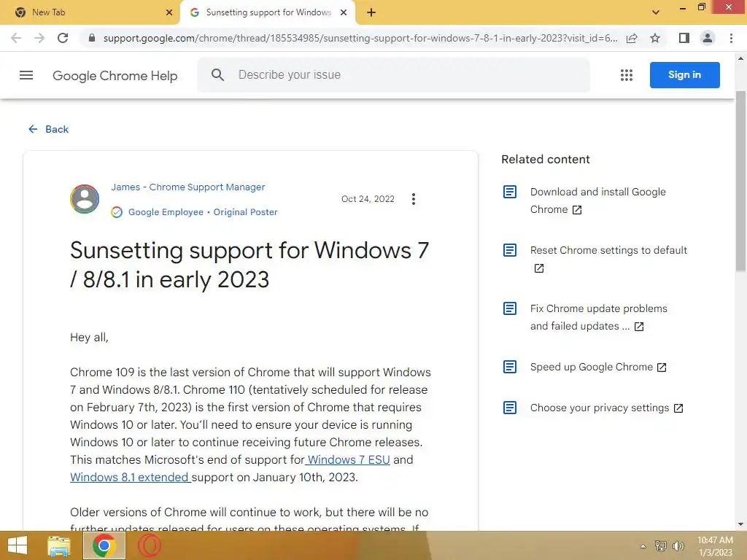The image size is (747, 560).
Task: Click the Related content heading
Action: [x=546, y=159]
